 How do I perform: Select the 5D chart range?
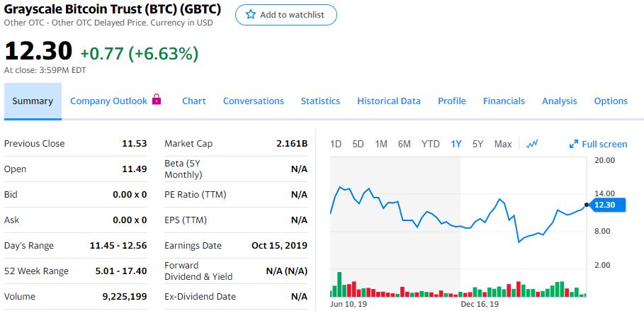358,145
